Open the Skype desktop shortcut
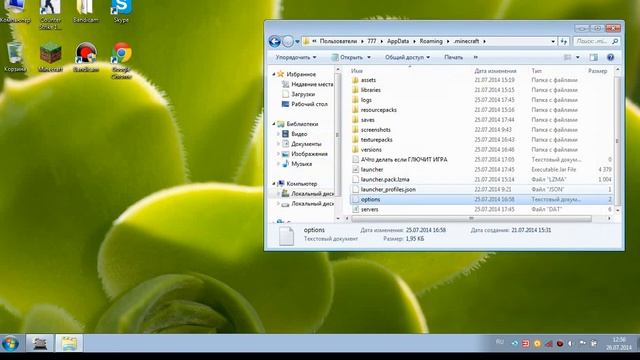The image size is (640, 360). point(122,11)
